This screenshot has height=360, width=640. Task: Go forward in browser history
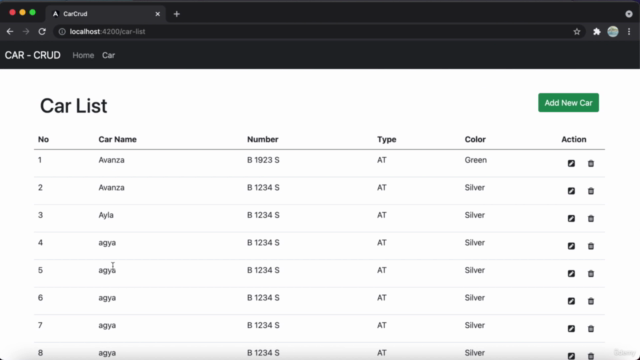point(26,31)
